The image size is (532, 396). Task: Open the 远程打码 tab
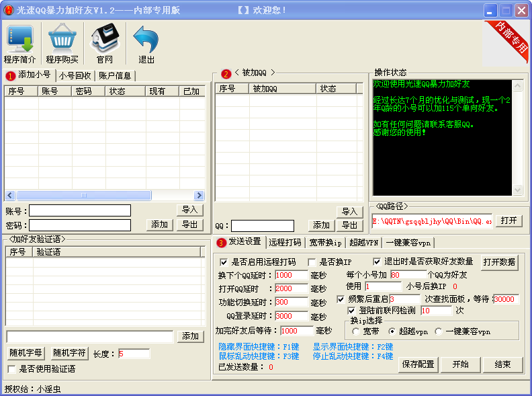(285, 243)
